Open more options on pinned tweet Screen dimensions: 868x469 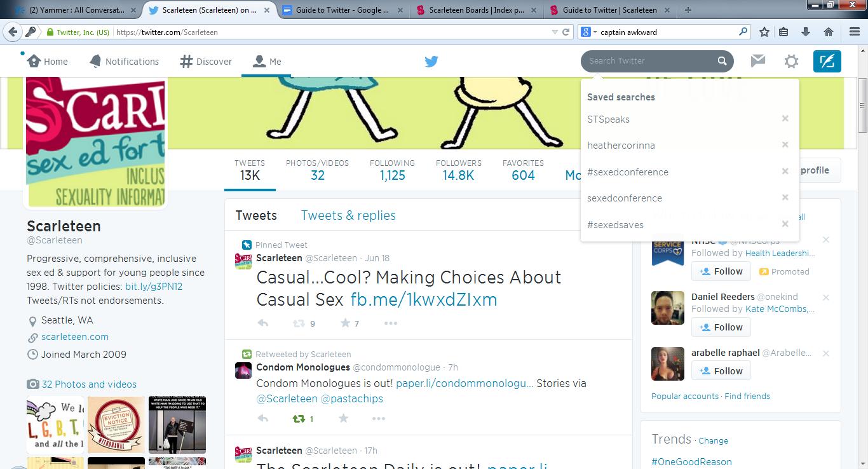(x=391, y=323)
